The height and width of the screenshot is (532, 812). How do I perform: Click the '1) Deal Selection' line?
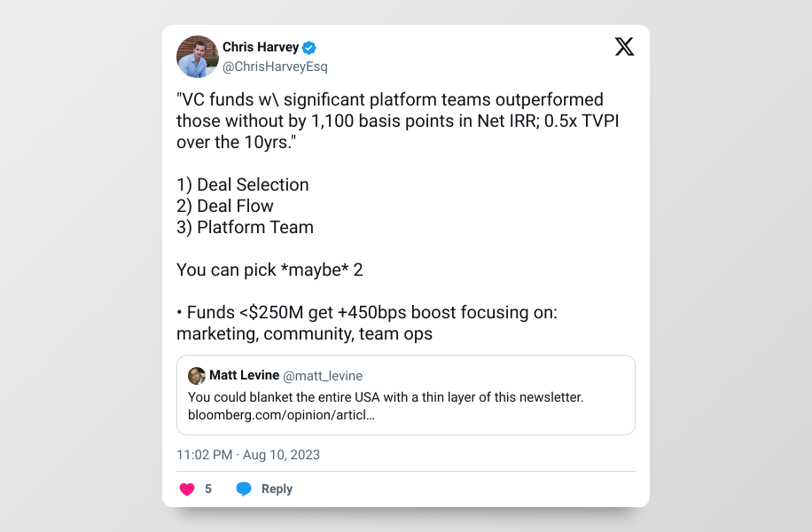[242, 185]
